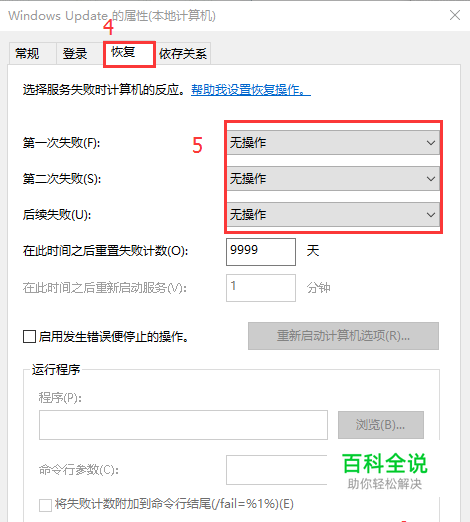Click the restart service minutes field

(x=261, y=288)
